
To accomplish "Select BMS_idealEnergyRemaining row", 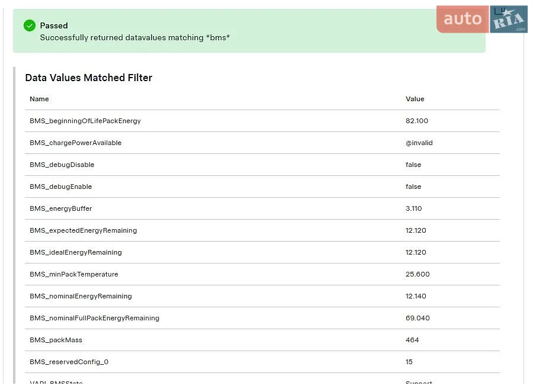I will click(262, 252).
